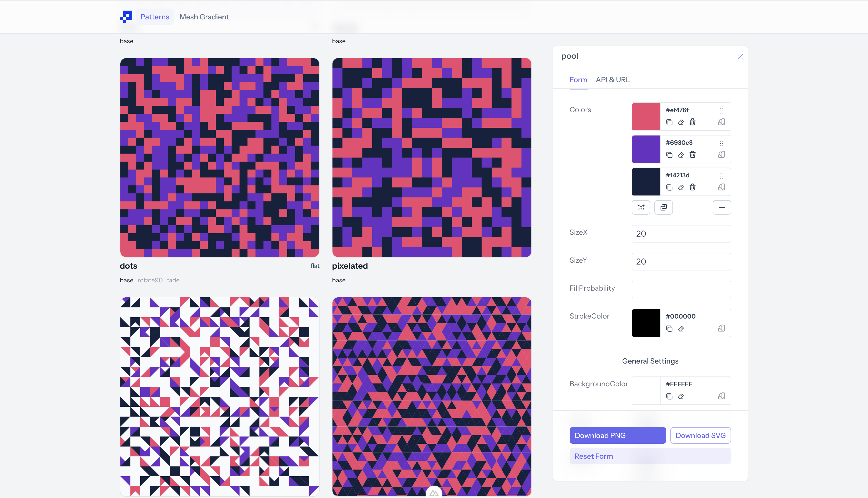
Task: Delete the #6930c3 color with trash icon
Action: coord(692,155)
